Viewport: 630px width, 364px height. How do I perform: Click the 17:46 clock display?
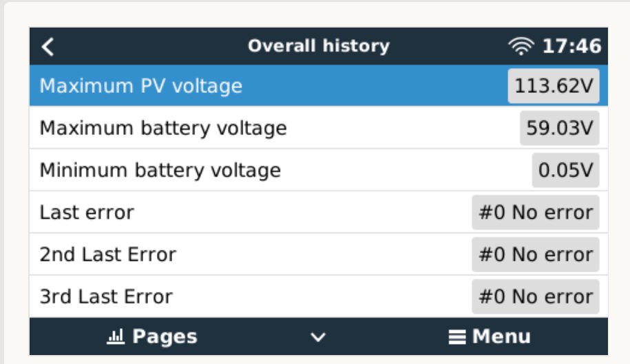tap(571, 47)
